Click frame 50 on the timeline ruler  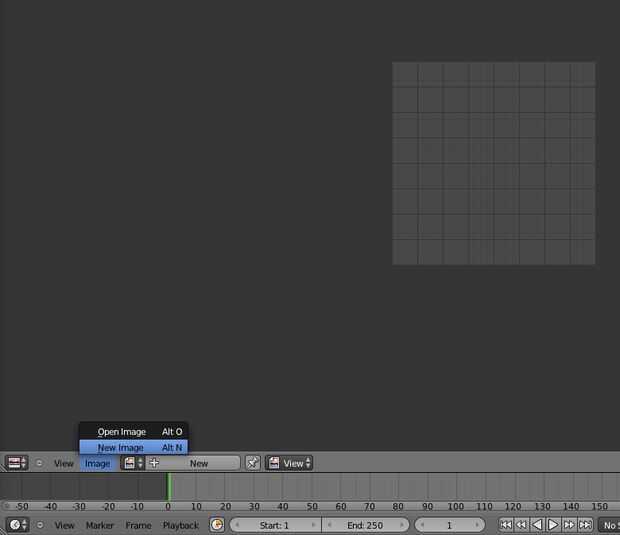pos(312,507)
